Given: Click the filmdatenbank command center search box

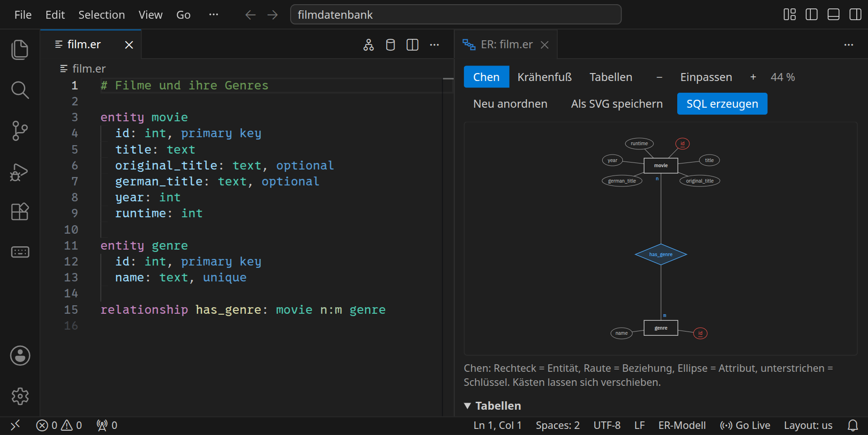Looking at the screenshot, I should pyautogui.click(x=456, y=15).
